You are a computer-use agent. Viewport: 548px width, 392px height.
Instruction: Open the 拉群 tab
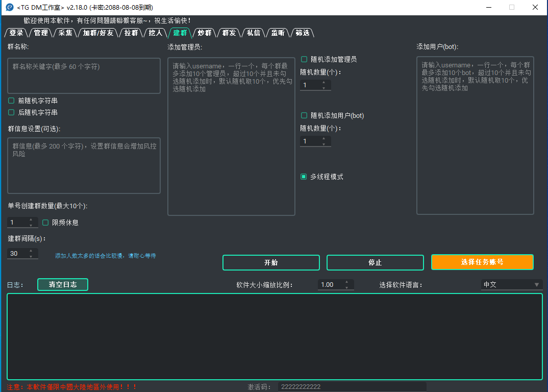[x=131, y=33]
